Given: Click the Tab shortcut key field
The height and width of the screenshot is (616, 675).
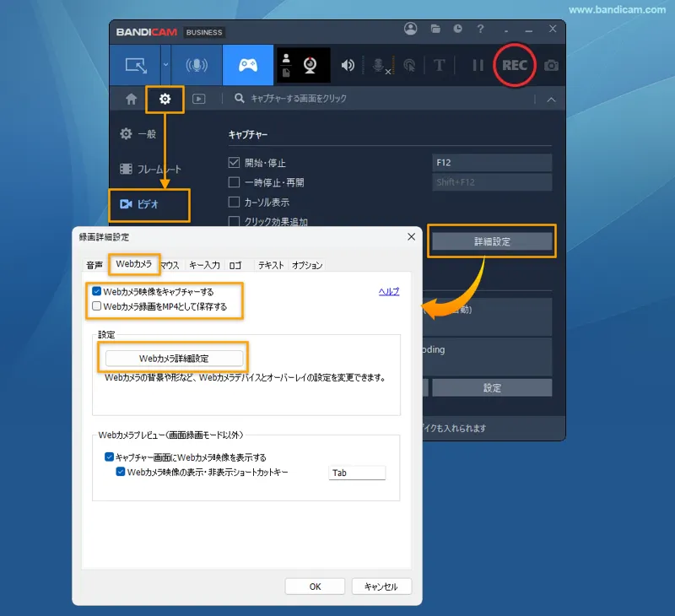Looking at the screenshot, I should coord(357,473).
